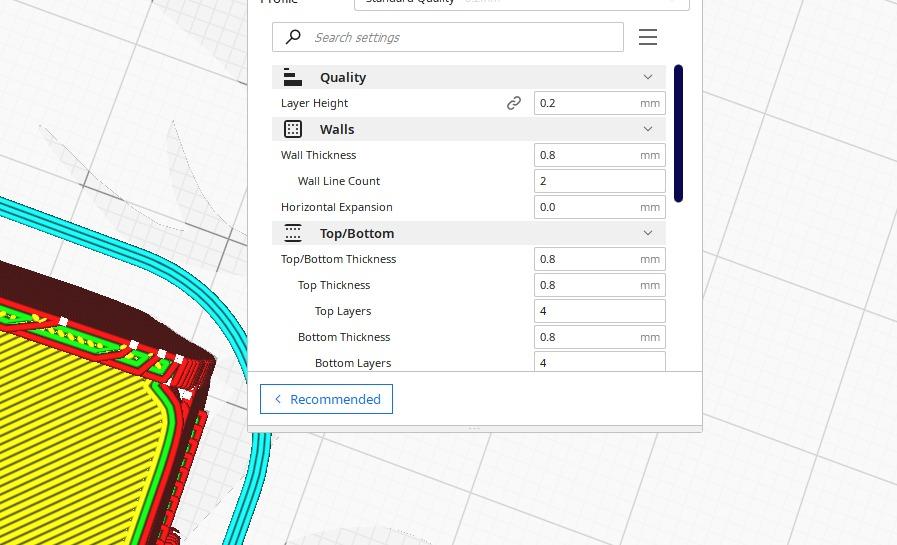Viewport: 897px width, 545px height.
Task: Click the Wall Thickness label
Action: [318, 155]
